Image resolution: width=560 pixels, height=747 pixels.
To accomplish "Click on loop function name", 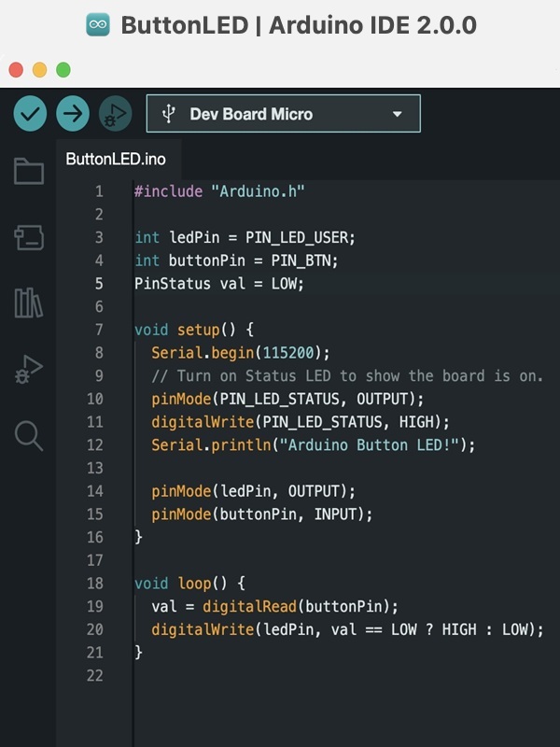I will [194, 584].
